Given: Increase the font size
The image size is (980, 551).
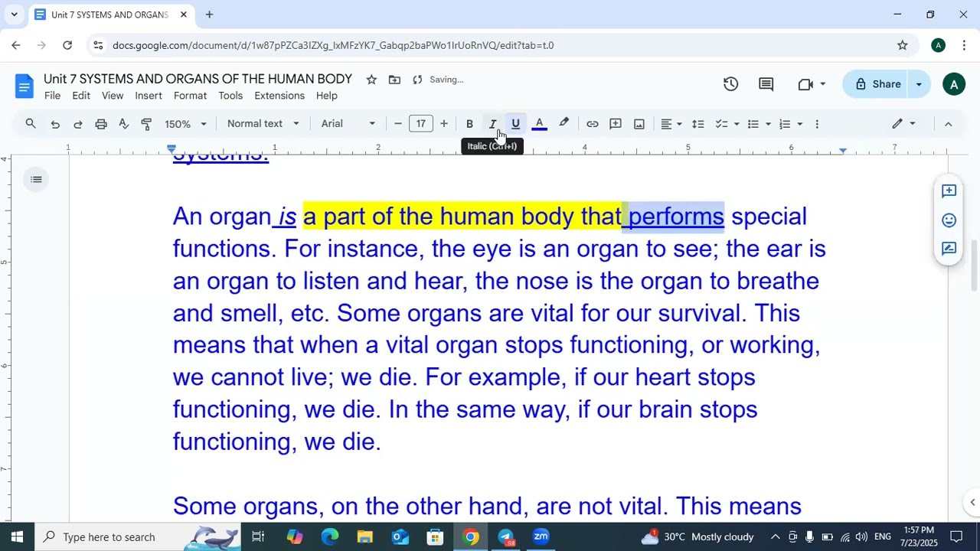Looking at the screenshot, I should click(x=444, y=124).
